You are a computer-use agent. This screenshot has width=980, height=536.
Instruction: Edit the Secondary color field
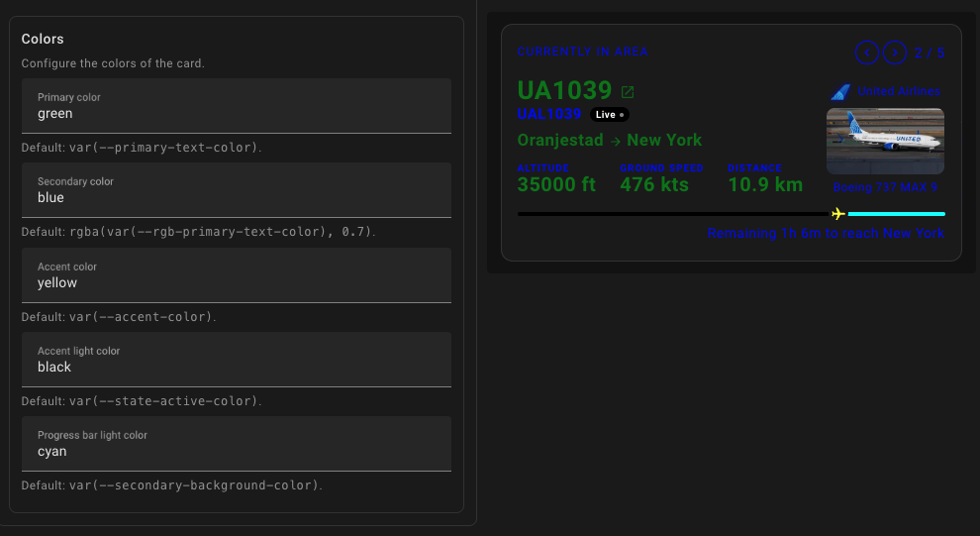click(237, 190)
